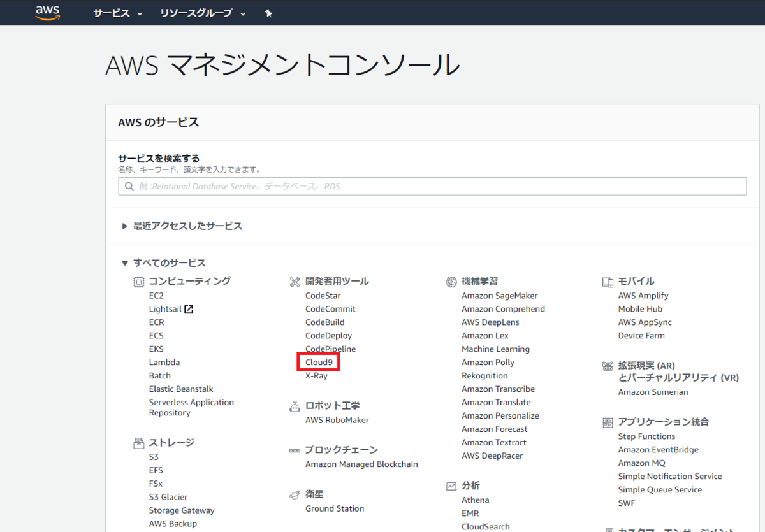Open the S3 Glacier service

pos(168,497)
